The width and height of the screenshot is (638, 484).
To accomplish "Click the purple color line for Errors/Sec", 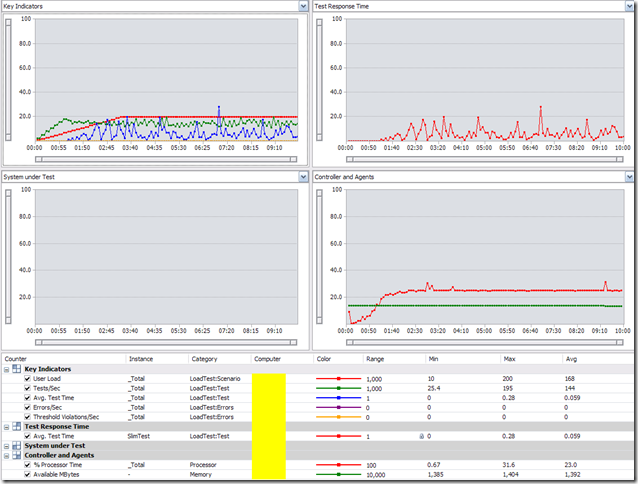I will [x=339, y=408].
